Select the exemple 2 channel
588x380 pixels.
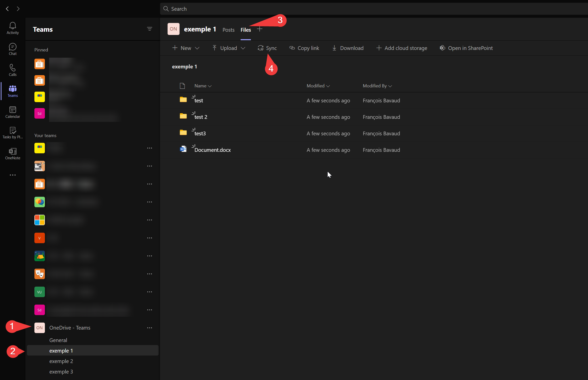point(61,361)
